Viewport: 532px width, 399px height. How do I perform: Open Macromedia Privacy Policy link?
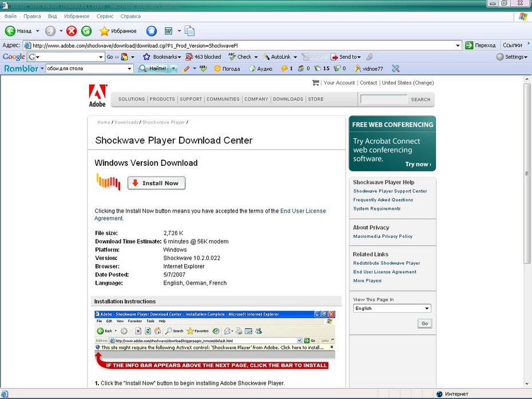click(383, 236)
